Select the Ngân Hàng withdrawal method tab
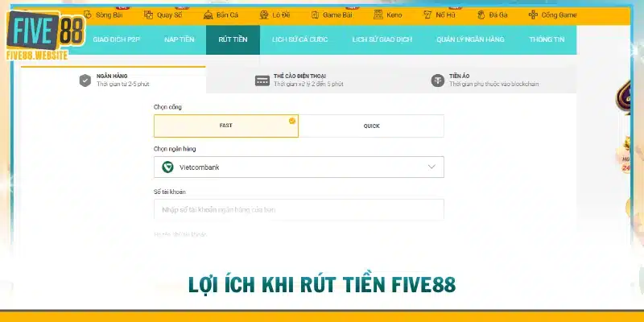The width and height of the screenshot is (644, 322). [x=114, y=80]
